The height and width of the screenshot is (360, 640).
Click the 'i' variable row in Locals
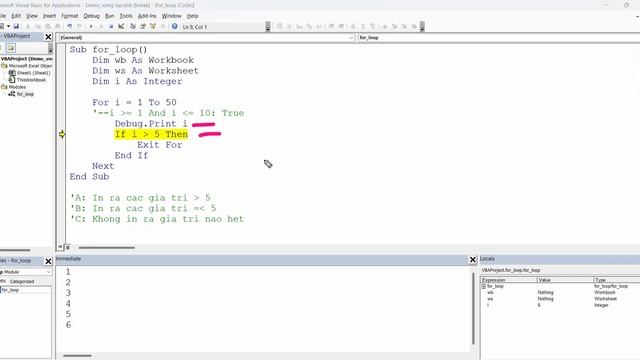[x=560, y=305]
